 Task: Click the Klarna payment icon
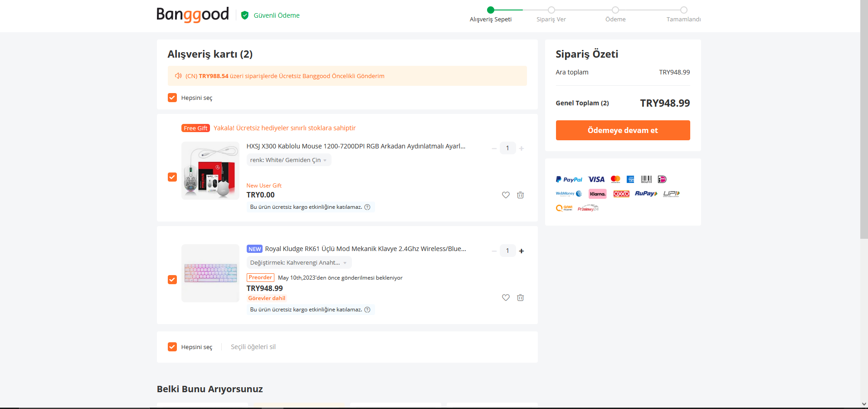[x=598, y=194]
